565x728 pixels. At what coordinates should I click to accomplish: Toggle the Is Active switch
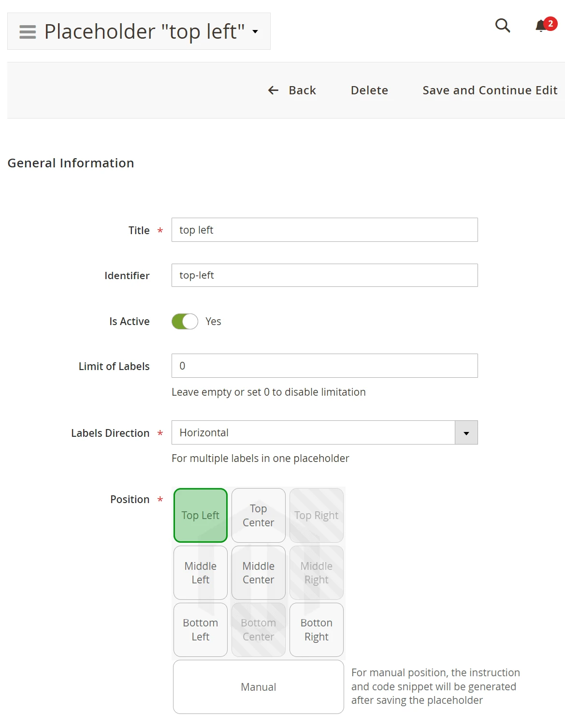[185, 322]
